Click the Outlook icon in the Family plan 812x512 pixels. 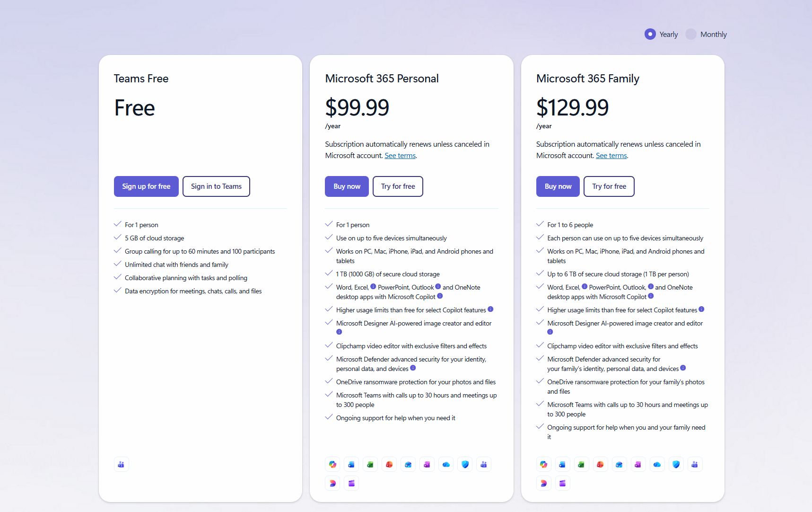(x=619, y=464)
